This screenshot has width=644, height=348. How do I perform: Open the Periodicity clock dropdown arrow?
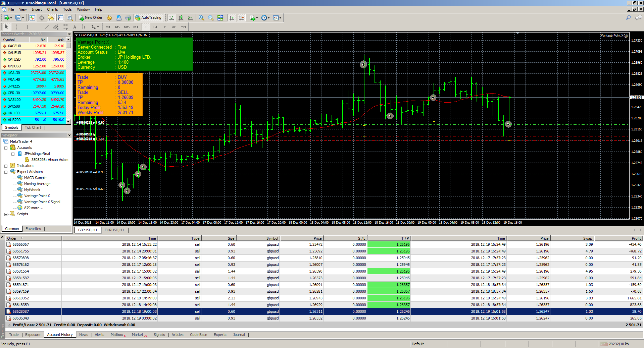(x=269, y=18)
